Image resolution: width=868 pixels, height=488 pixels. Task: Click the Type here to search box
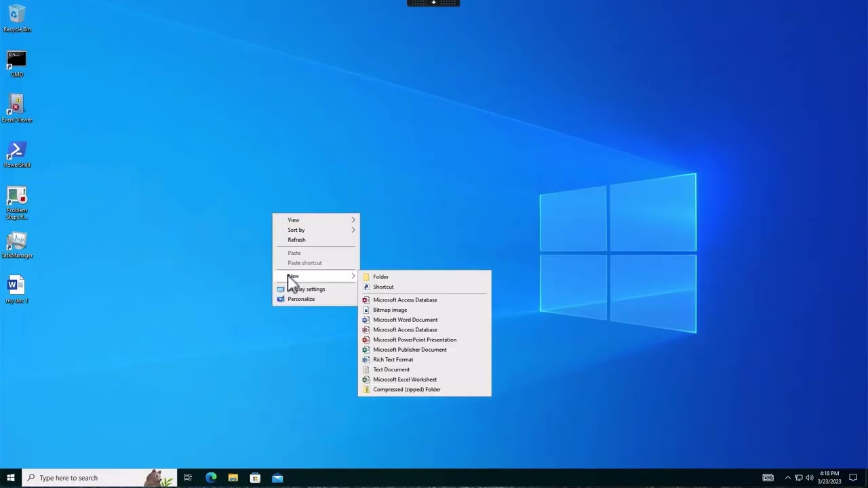(x=100, y=478)
